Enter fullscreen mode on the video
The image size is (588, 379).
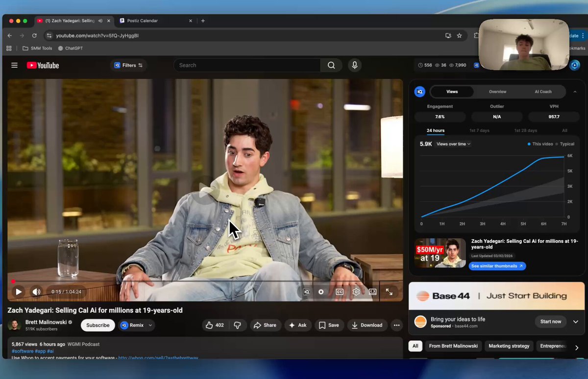pyautogui.click(x=389, y=292)
